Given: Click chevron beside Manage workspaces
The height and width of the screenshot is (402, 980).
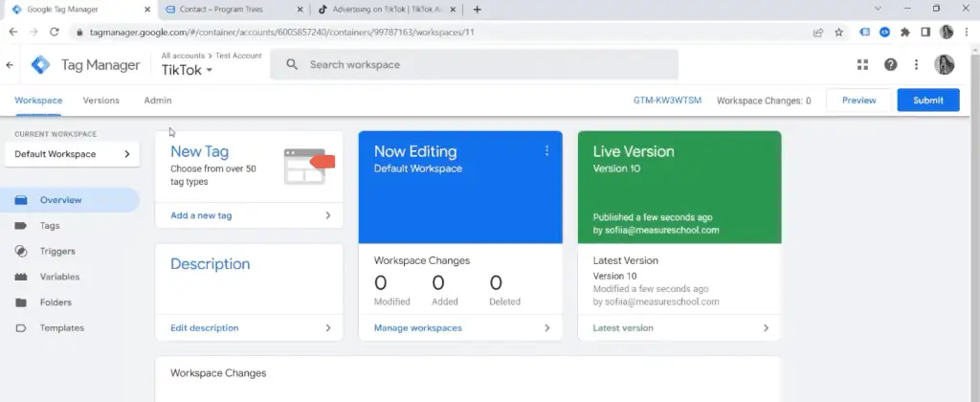Looking at the screenshot, I should click(546, 328).
